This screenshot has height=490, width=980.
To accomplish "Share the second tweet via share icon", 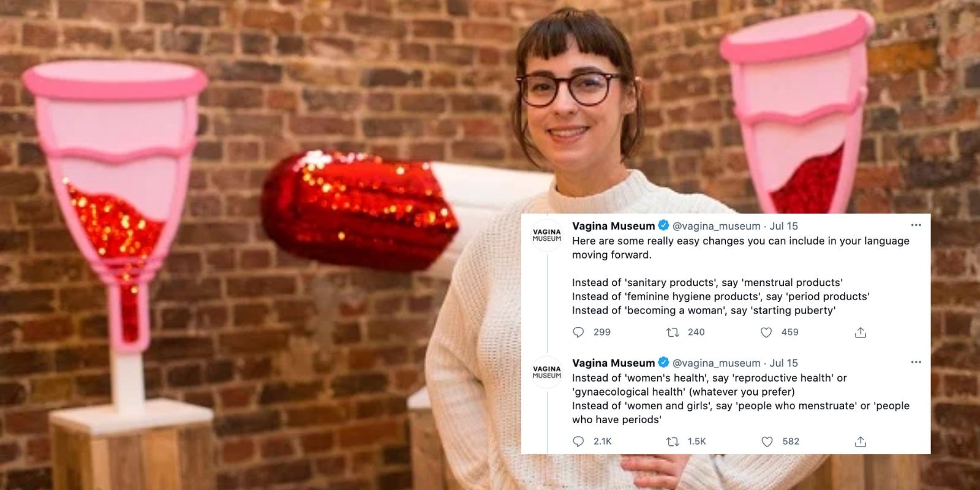I will [861, 442].
